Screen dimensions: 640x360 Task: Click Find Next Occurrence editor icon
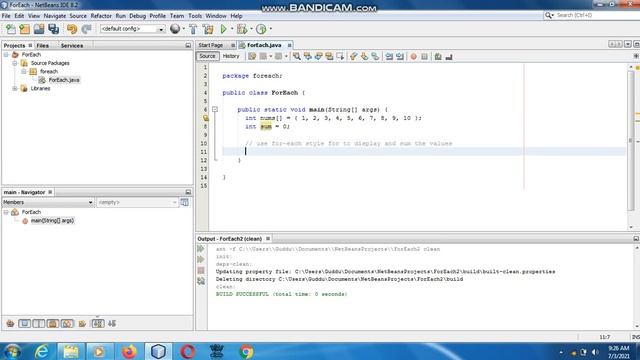318,56
